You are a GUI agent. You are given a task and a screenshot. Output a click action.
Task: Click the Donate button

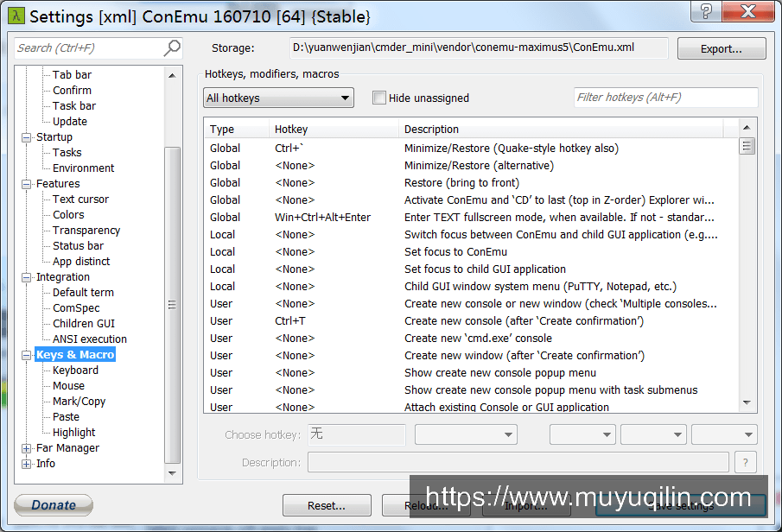pyautogui.click(x=54, y=505)
